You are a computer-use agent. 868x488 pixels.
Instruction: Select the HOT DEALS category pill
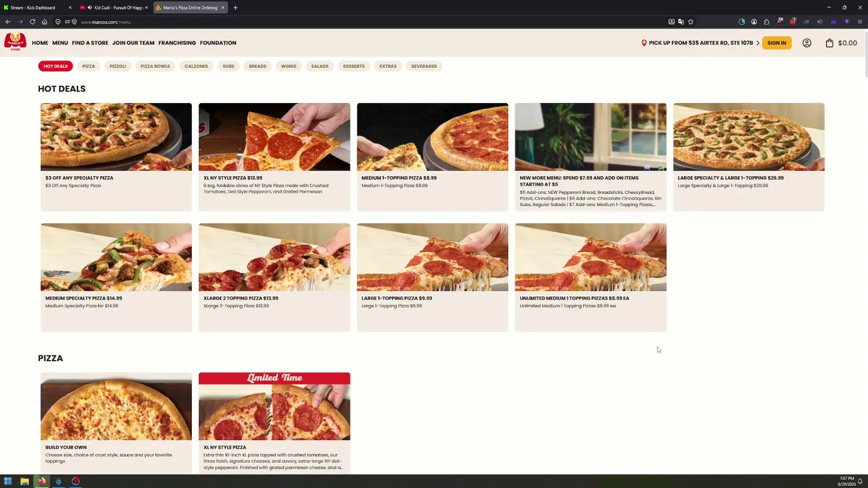(x=56, y=66)
